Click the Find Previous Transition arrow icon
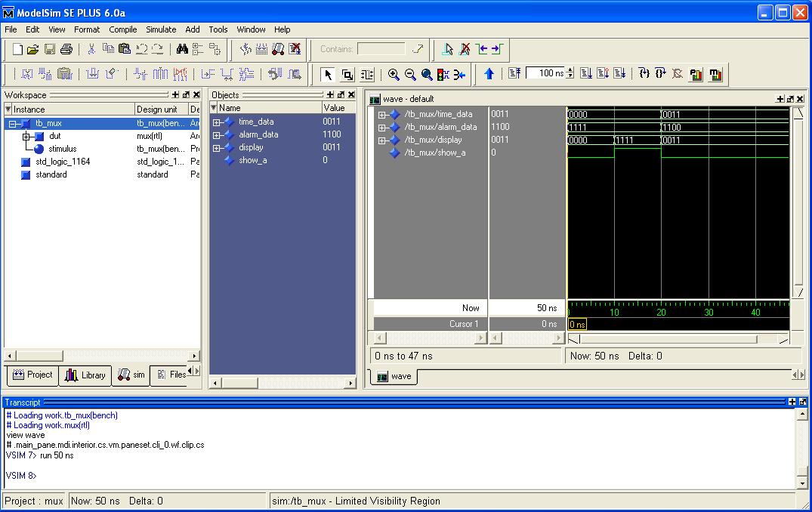Screen dimensions: 812x512 point(482,49)
